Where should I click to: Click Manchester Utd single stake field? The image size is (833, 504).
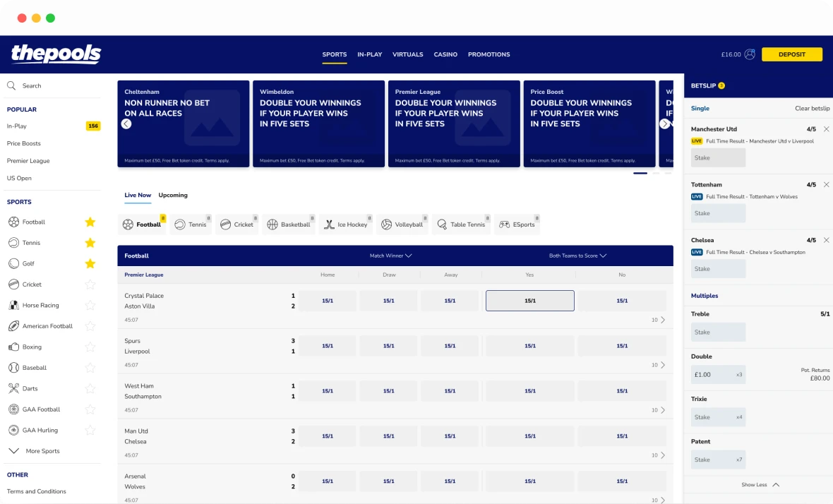(718, 157)
